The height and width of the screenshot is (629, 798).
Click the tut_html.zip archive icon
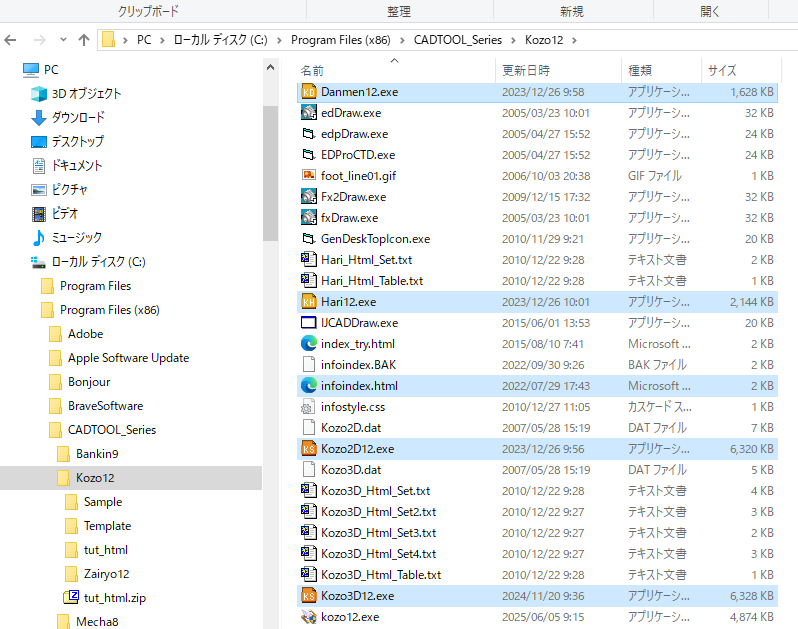71,597
